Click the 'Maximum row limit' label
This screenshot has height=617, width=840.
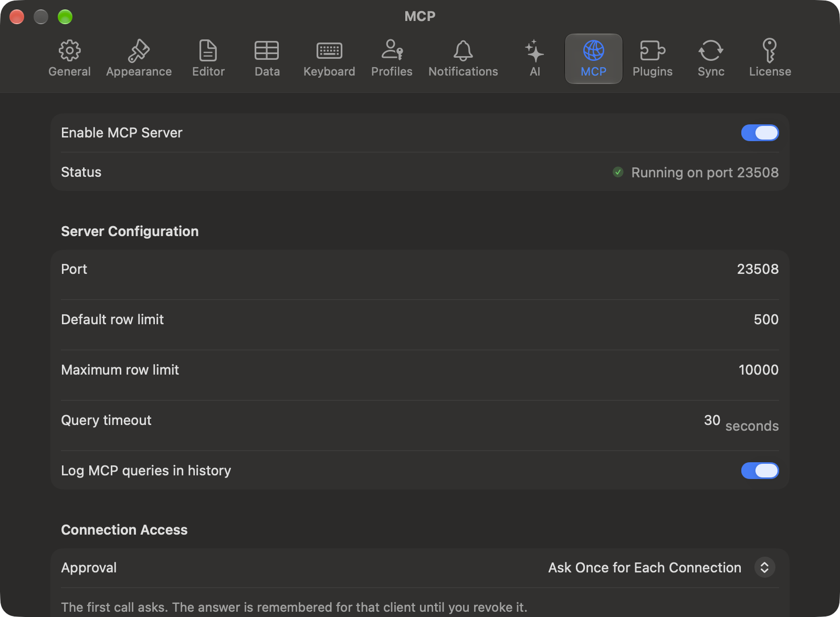120,370
